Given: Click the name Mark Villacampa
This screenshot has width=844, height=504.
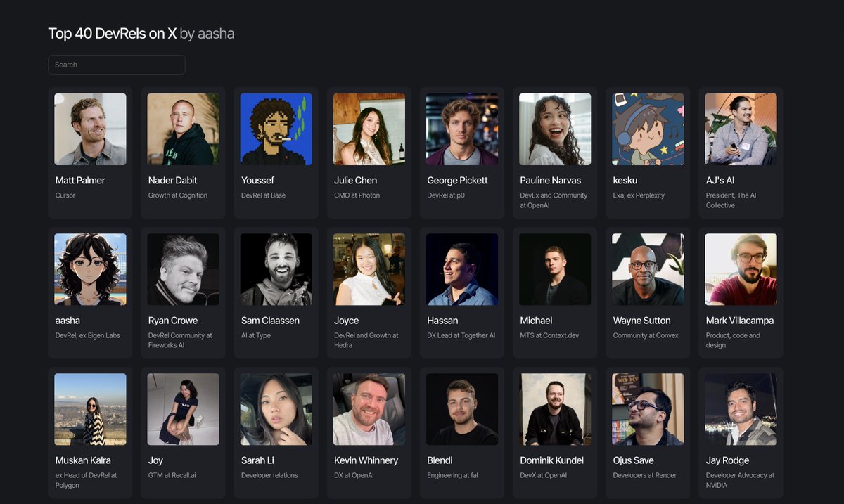Looking at the screenshot, I should pos(740,321).
